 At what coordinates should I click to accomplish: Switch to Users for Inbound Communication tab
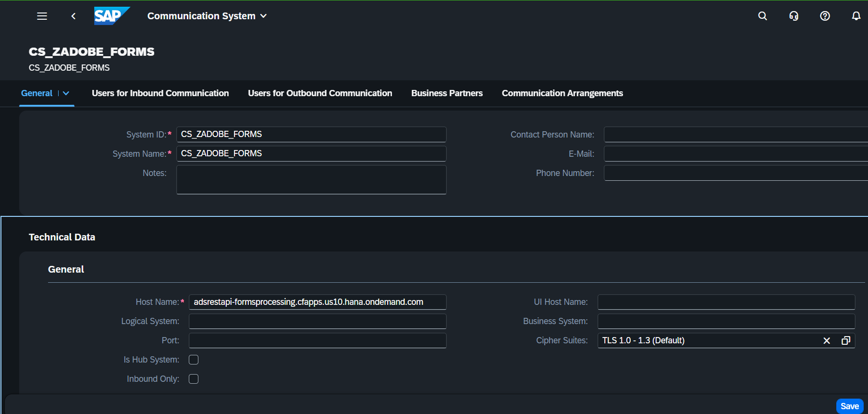pyautogui.click(x=160, y=93)
